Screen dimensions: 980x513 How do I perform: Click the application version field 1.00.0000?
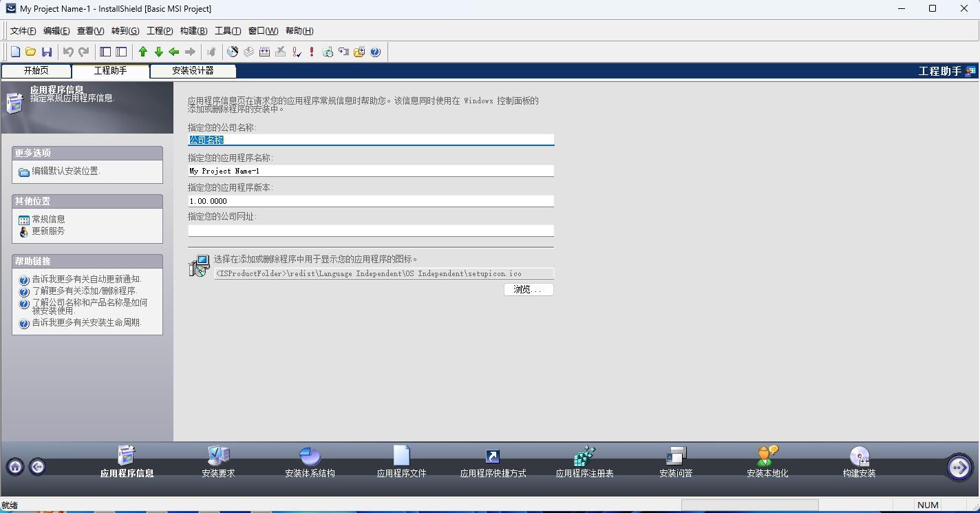click(x=371, y=201)
